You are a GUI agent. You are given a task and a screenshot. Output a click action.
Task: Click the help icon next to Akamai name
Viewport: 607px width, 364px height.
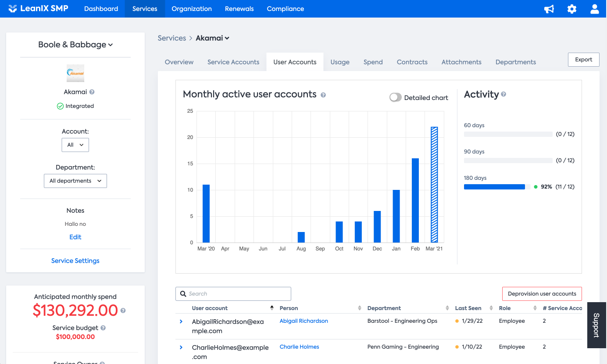point(92,92)
